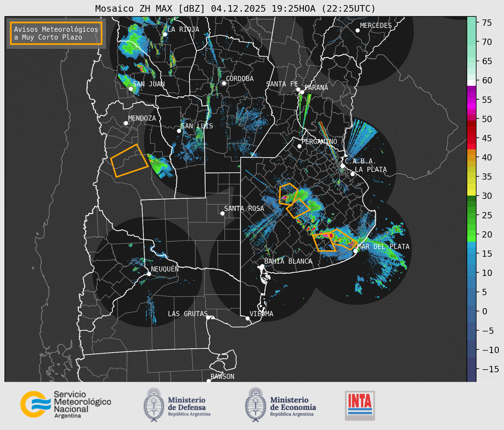This screenshot has width=504, height=430.
Task: Click the LA PLATA city label
Action: point(371,170)
